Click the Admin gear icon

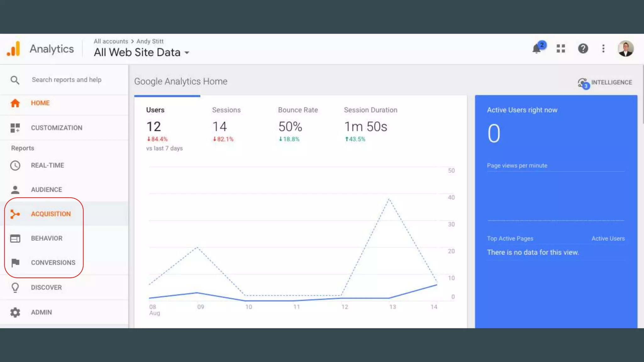point(15,312)
